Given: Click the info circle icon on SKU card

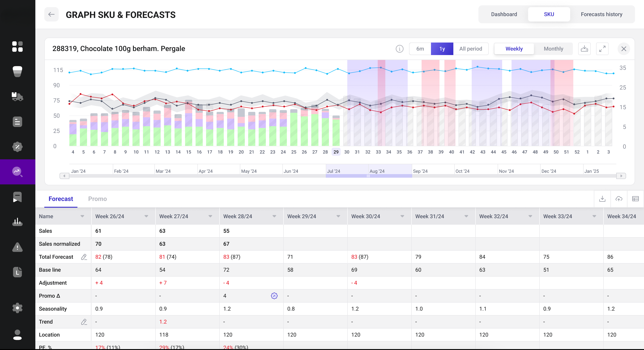Looking at the screenshot, I should click(x=399, y=48).
